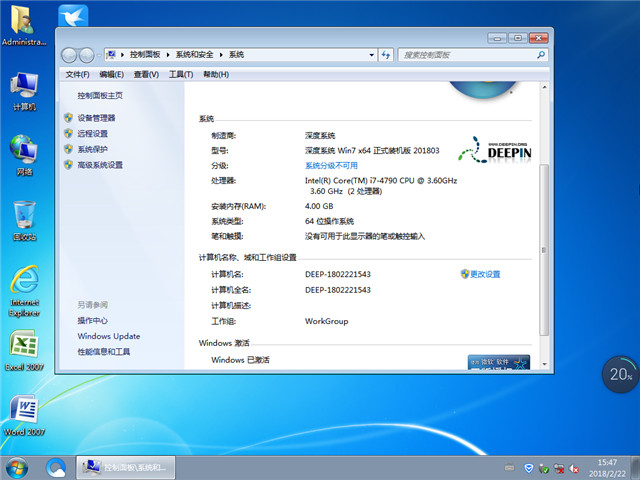
Task: Open the 文件(F) menu
Action: [78, 74]
